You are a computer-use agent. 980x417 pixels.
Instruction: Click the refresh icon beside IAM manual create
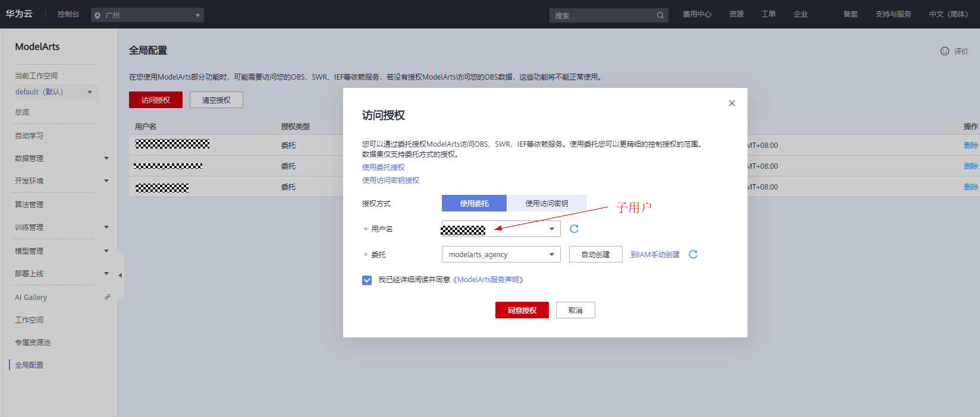click(693, 254)
